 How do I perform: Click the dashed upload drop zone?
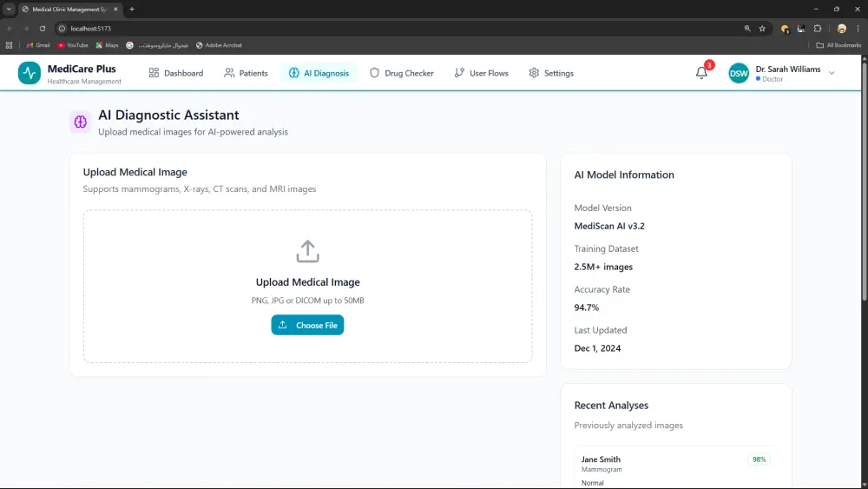(x=308, y=287)
